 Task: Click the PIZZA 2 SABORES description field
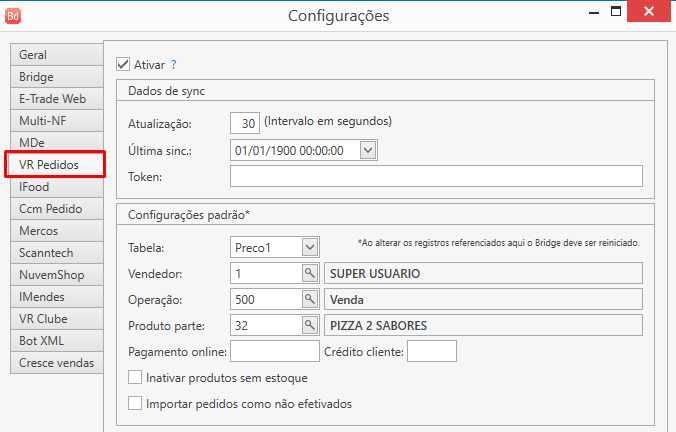[483, 325]
